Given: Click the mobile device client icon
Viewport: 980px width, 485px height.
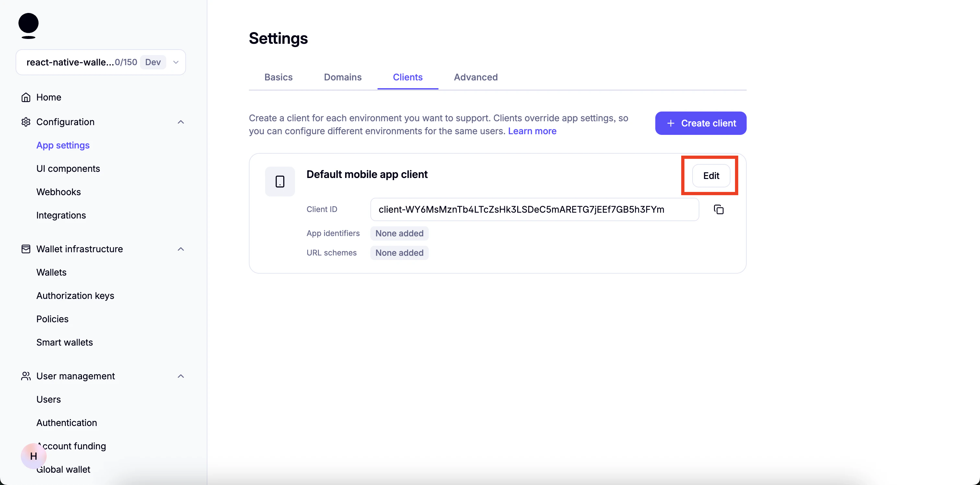Looking at the screenshot, I should click(280, 182).
